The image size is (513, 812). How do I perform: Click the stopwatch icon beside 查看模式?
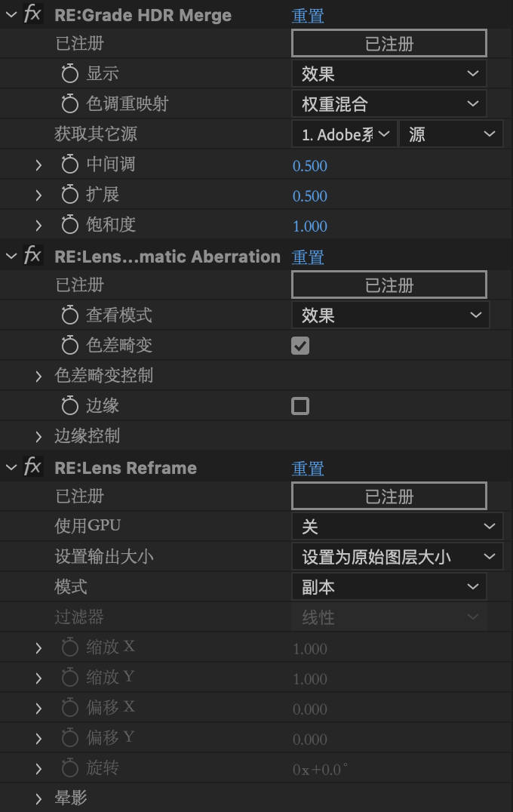(x=70, y=315)
